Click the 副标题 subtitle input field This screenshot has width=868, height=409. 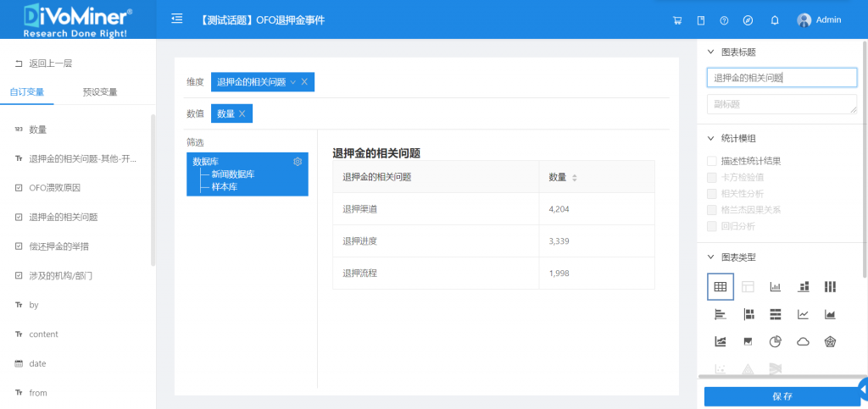coord(782,104)
